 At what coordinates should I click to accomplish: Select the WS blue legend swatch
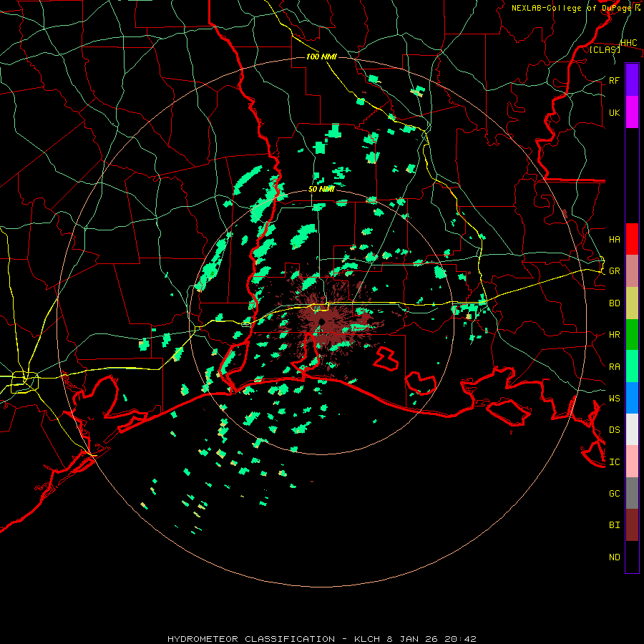click(x=632, y=398)
